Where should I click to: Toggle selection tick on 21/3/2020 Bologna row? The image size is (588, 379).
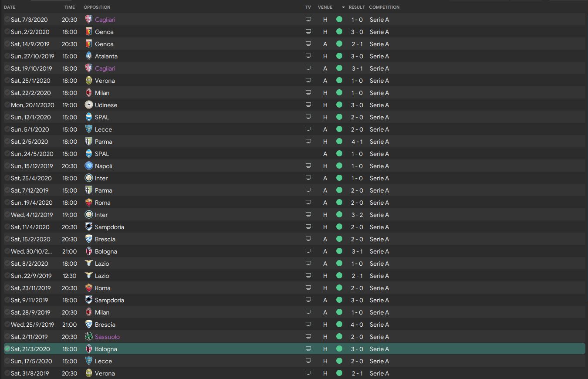pyautogui.click(x=7, y=349)
